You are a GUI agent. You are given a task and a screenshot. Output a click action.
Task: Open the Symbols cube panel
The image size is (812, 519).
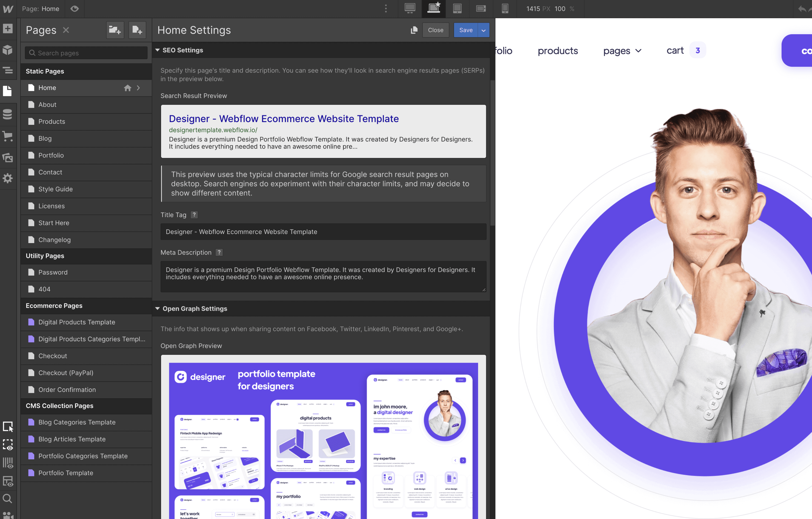pyautogui.click(x=7, y=50)
